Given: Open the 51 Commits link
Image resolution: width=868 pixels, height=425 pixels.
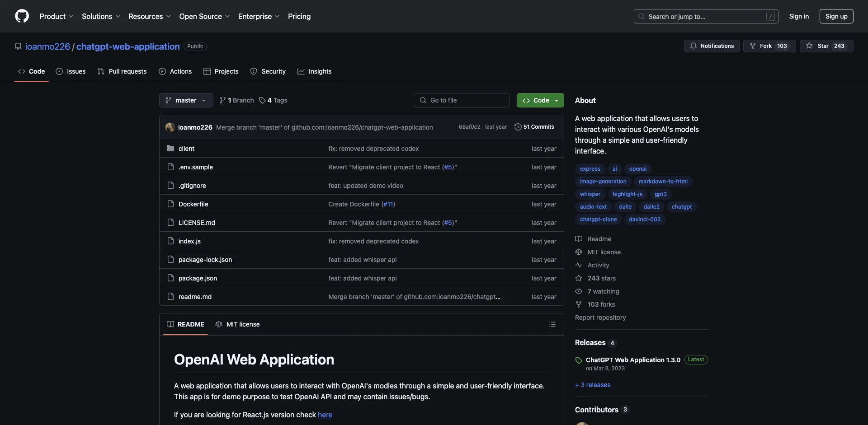Looking at the screenshot, I should pyautogui.click(x=534, y=127).
